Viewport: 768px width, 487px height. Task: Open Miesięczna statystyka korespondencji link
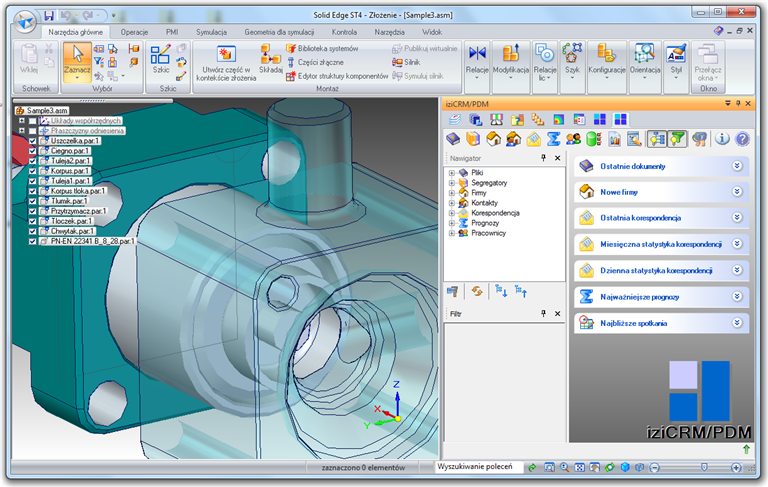[x=661, y=244]
